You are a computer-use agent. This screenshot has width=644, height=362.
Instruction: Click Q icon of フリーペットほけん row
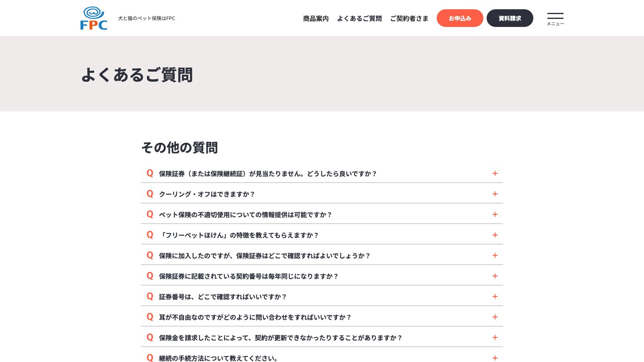150,235
